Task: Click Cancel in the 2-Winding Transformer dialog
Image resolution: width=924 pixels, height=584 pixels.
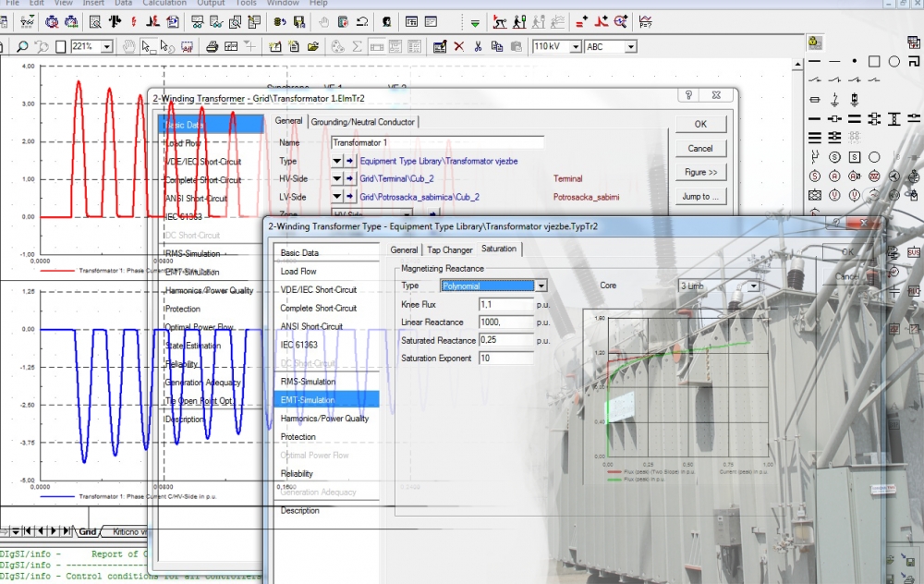Action: coord(700,149)
